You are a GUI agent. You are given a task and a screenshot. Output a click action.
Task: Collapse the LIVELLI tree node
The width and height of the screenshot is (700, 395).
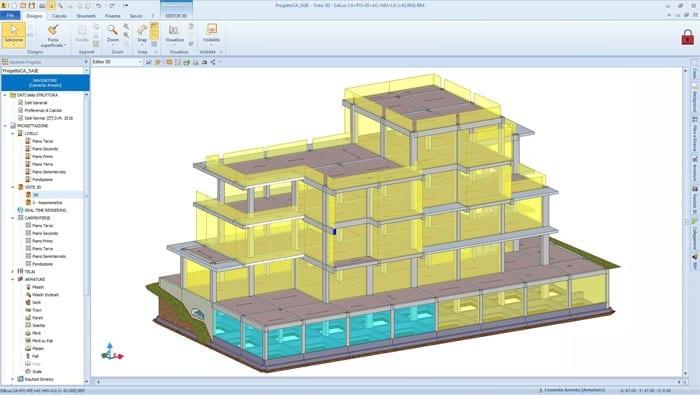coord(13,133)
